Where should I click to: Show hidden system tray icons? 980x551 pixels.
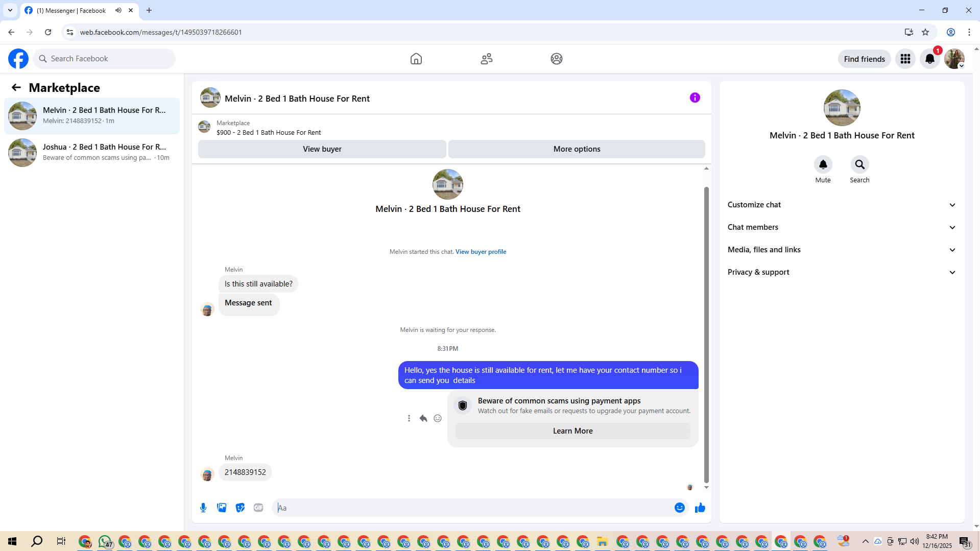(x=866, y=541)
